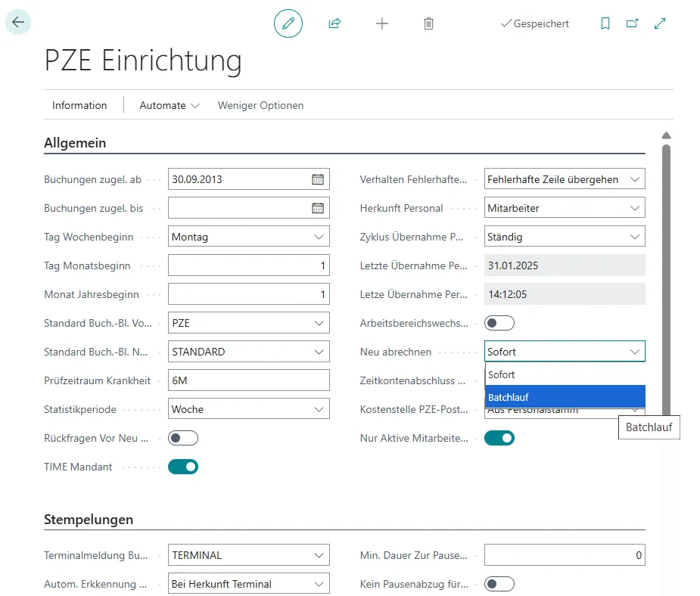
Task: Click the Information menu item
Action: 79,105
